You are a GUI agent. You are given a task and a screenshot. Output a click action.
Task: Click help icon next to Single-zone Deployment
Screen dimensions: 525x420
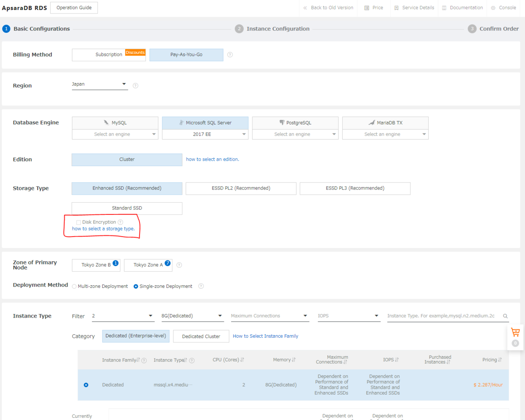201,286
